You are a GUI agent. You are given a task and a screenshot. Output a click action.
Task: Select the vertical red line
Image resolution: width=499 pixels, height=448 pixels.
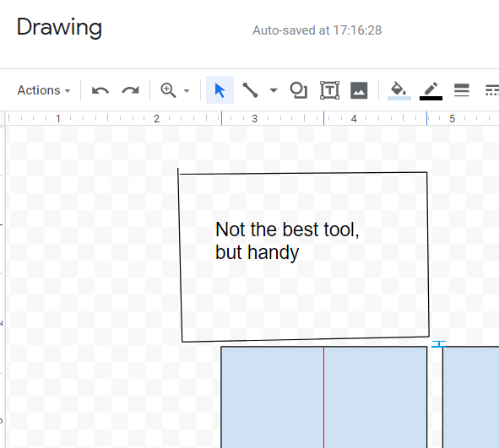click(x=323, y=397)
